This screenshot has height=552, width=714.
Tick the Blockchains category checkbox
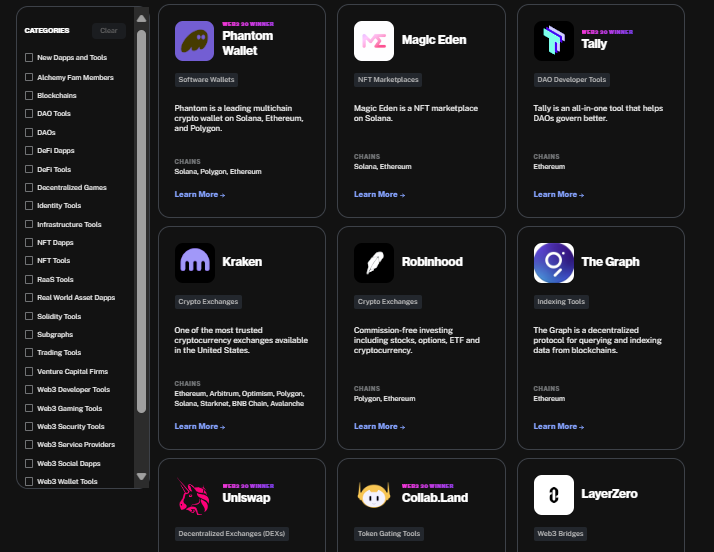point(29,95)
